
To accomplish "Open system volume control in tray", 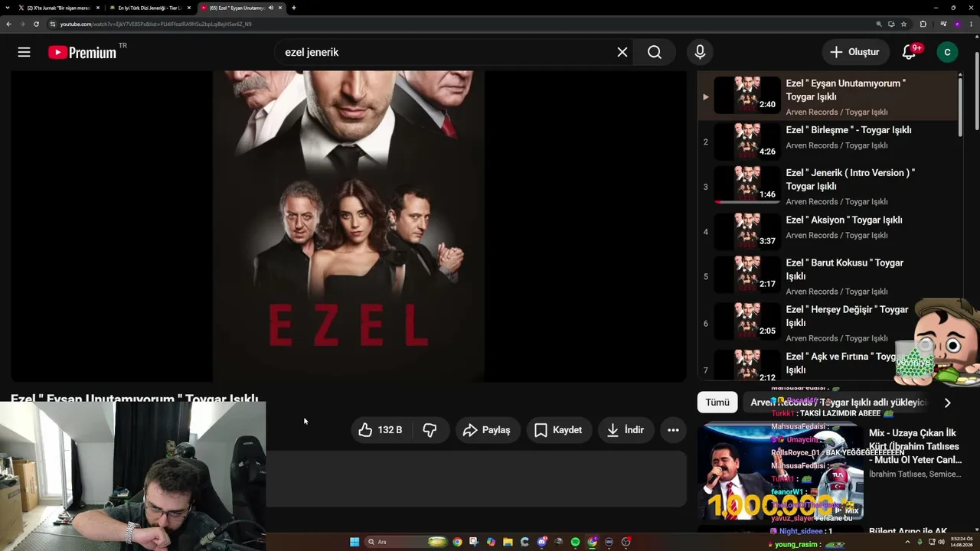I will [941, 542].
